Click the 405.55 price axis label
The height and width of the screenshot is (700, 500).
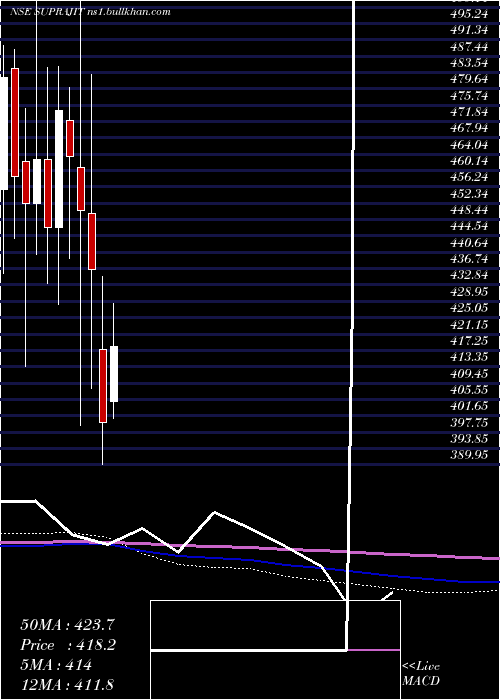pyautogui.click(x=469, y=390)
